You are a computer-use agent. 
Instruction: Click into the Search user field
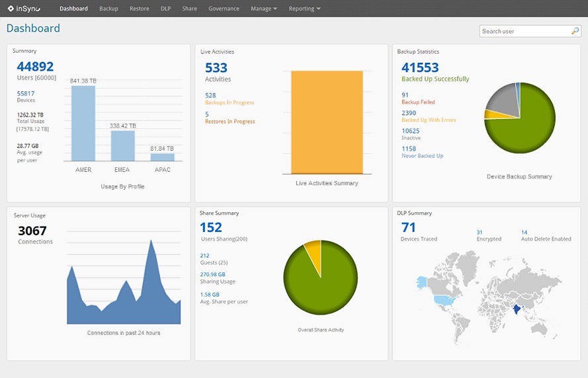point(524,31)
